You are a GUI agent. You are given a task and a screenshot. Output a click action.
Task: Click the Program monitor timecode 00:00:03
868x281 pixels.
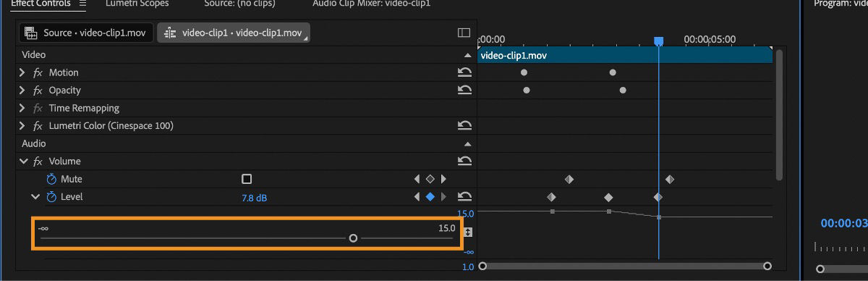[844, 224]
